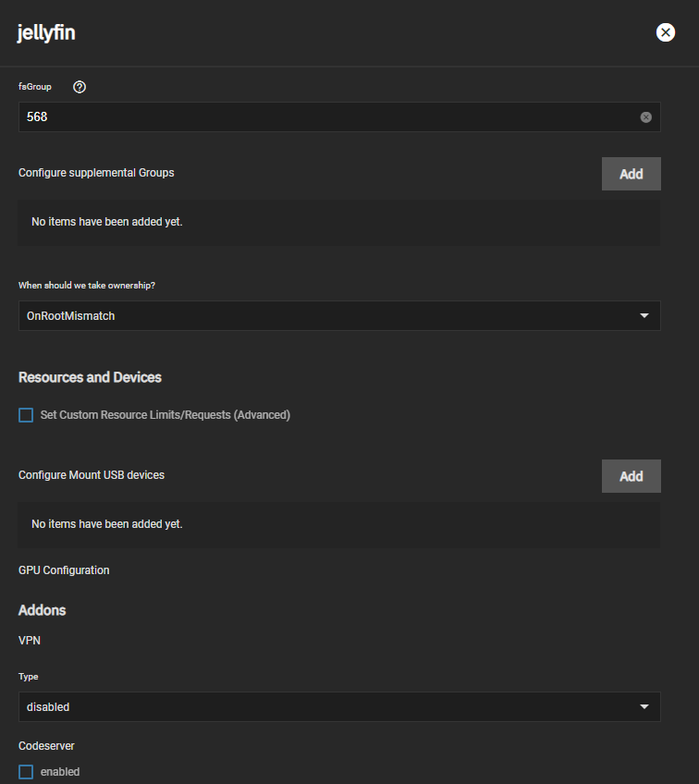The image size is (699, 784).
Task: Click the Configure supplemental Groups label
Action: tap(96, 173)
